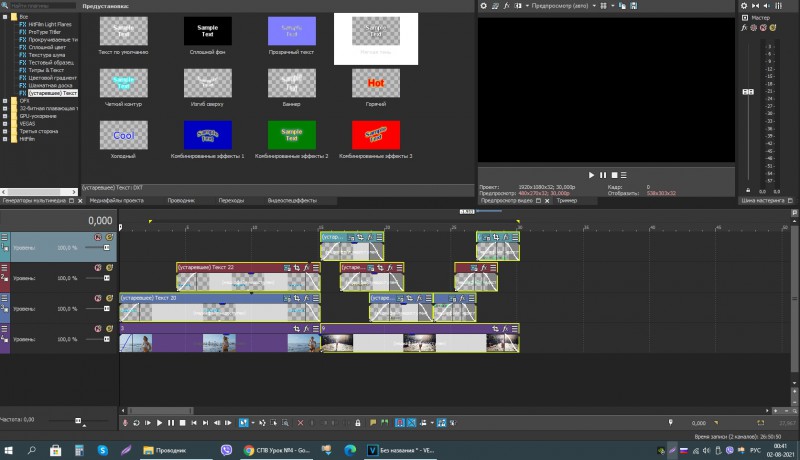Open overlays dropdown arrow in preview

[x=612, y=6]
